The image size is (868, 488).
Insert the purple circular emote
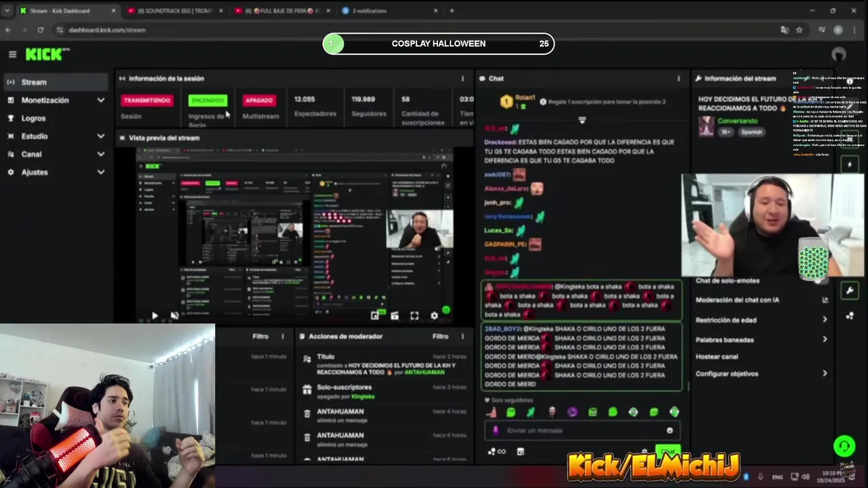point(572,412)
